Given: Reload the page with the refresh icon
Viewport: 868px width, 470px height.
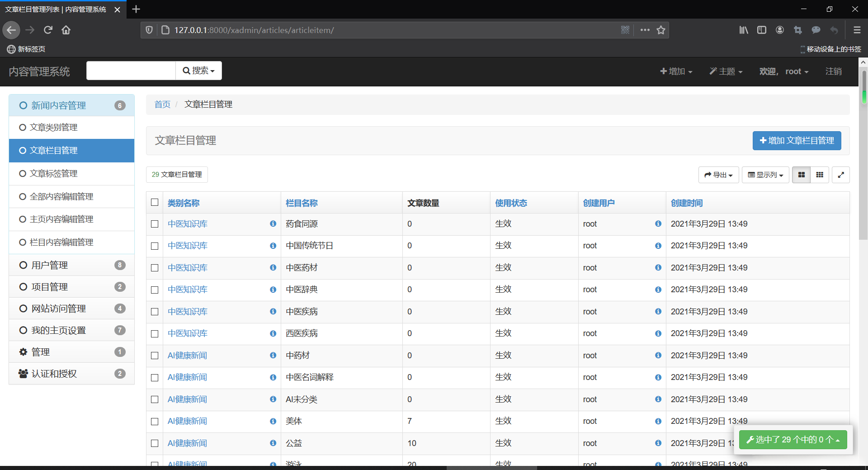Looking at the screenshot, I should tap(48, 30).
